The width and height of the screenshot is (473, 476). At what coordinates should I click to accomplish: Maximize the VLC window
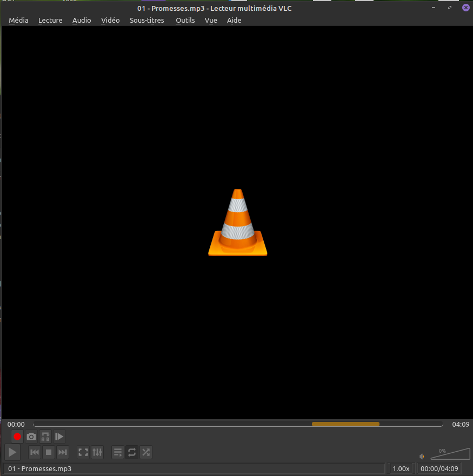click(450, 8)
